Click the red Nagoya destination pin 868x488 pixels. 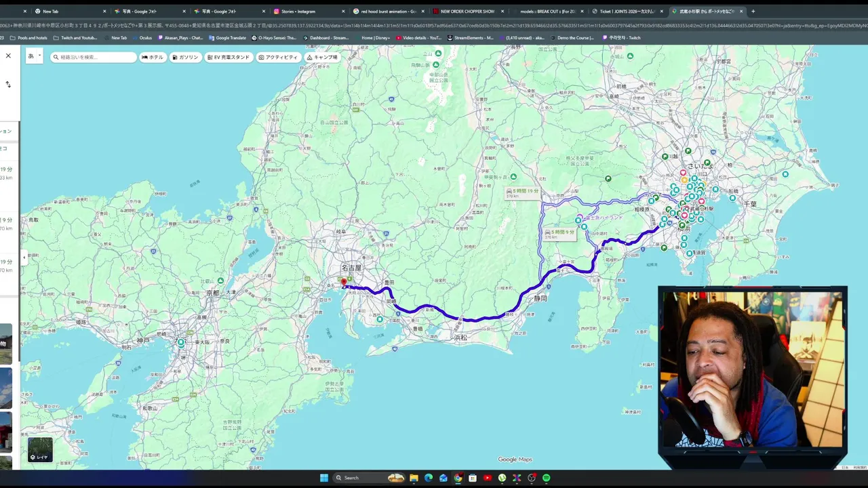[344, 282]
